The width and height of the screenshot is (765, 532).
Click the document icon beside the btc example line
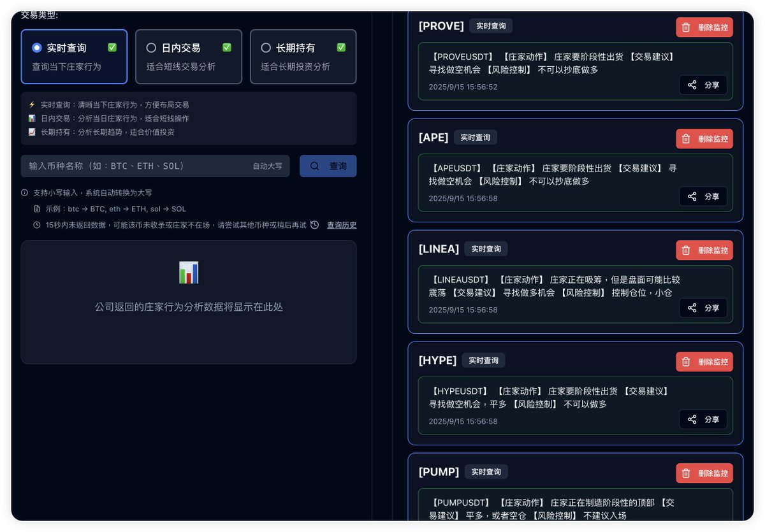36,208
